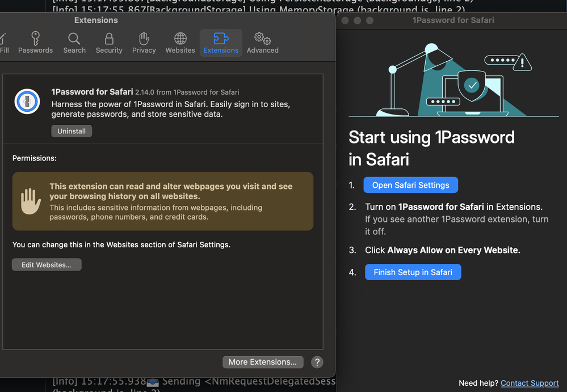The image size is (567, 392).
Task: Switch to the Extensions tab
Action: [x=221, y=43]
